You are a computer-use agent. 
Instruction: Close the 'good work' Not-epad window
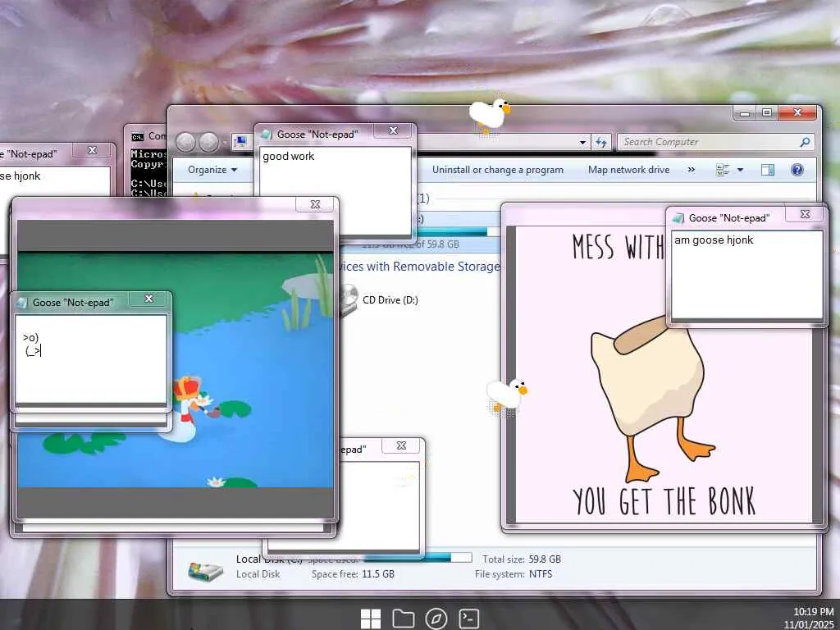point(394,130)
